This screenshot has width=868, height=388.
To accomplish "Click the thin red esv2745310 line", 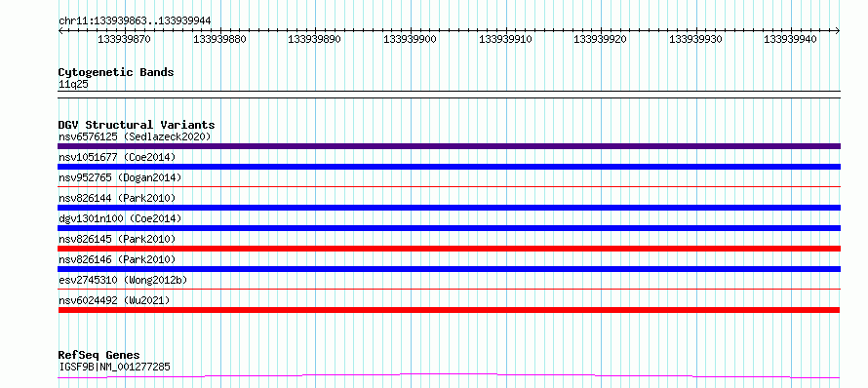I will pyautogui.click(x=449, y=289).
